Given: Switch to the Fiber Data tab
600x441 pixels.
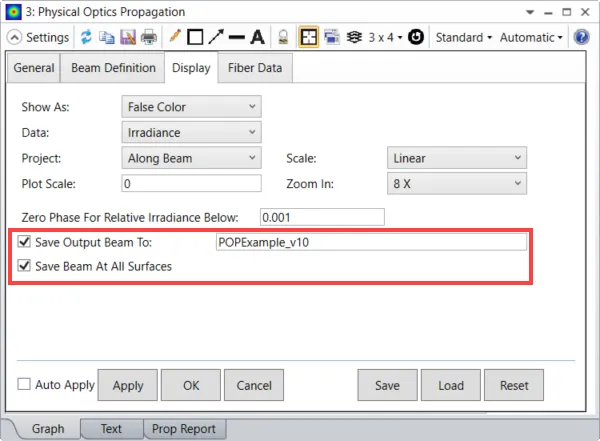Looking at the screenshot, I should point(255,68).
